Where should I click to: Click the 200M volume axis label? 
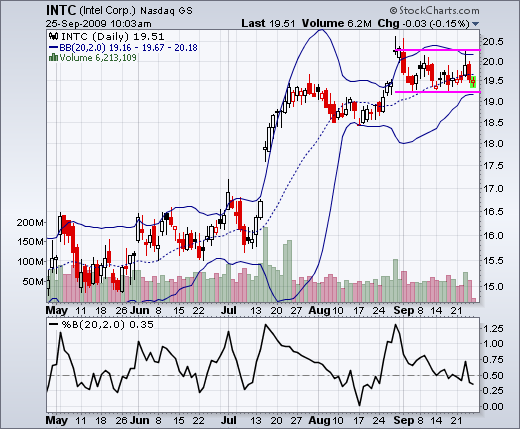point(30,222)
